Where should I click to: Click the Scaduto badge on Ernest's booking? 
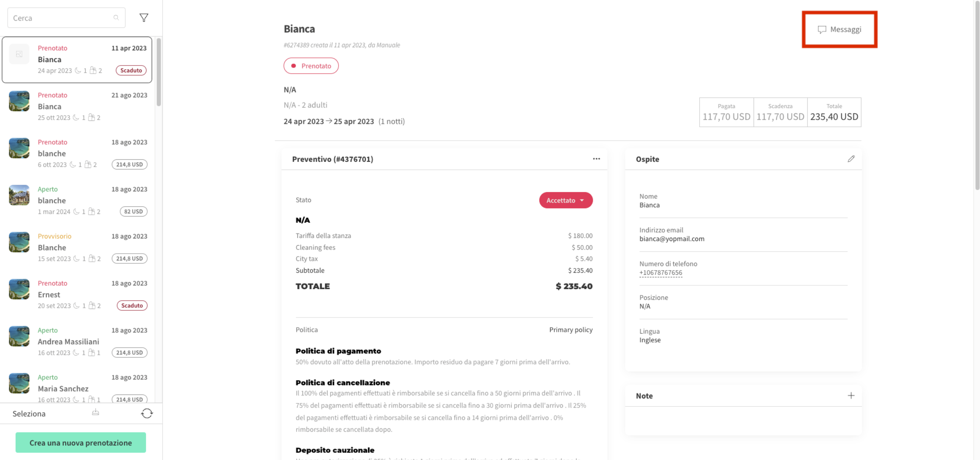pos(132,305)
